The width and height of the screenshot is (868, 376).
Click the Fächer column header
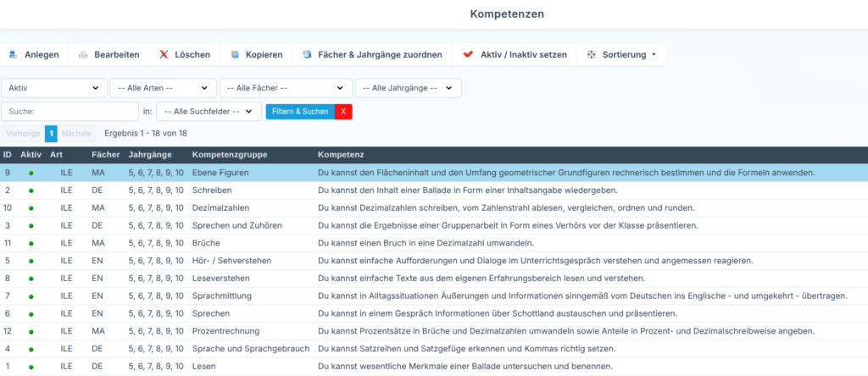(105, 155)
